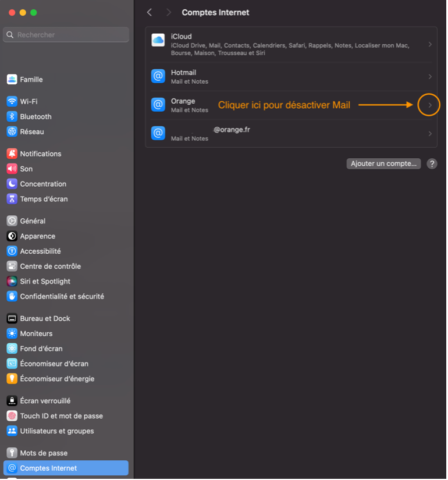448x480 pixels.
Task: Click Mail et Notes under Orange
Action: [190, 110]
